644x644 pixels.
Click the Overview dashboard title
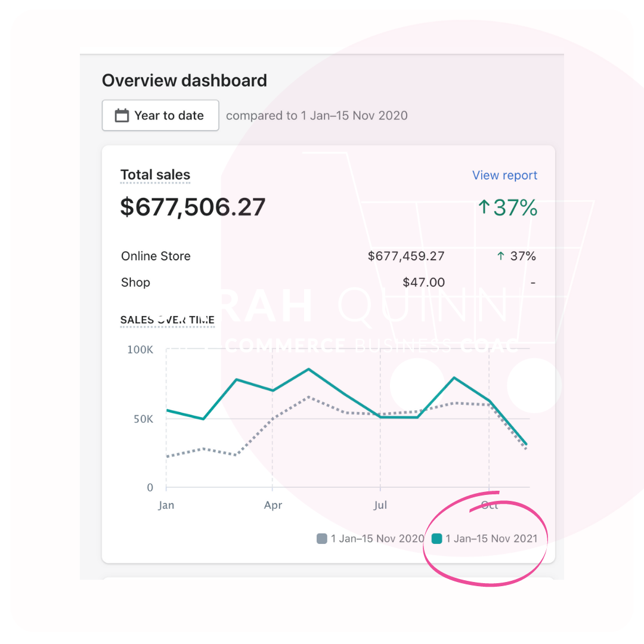point(184,80)
